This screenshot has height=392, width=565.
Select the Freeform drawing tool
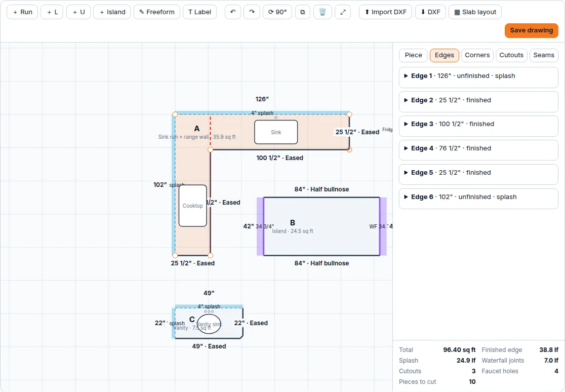(157, 12)
